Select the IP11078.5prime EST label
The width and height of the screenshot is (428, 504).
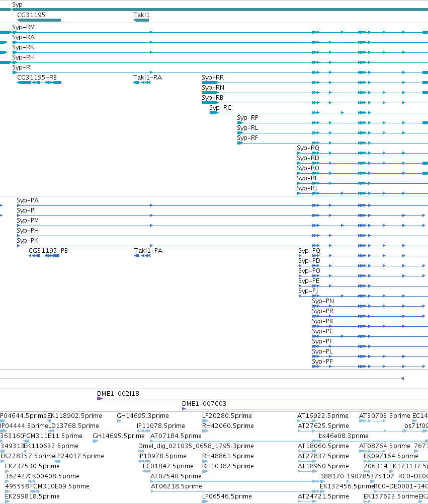[x=161, y=426]
